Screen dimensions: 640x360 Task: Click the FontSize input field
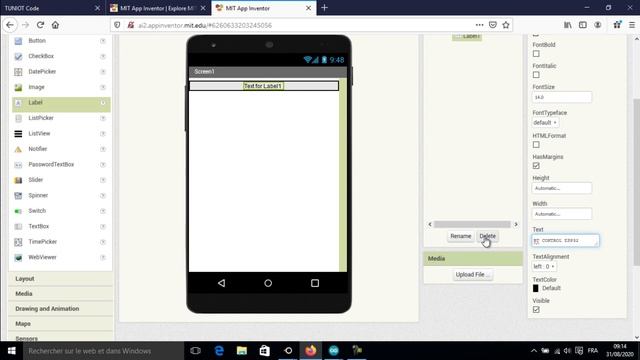(562, 97)
